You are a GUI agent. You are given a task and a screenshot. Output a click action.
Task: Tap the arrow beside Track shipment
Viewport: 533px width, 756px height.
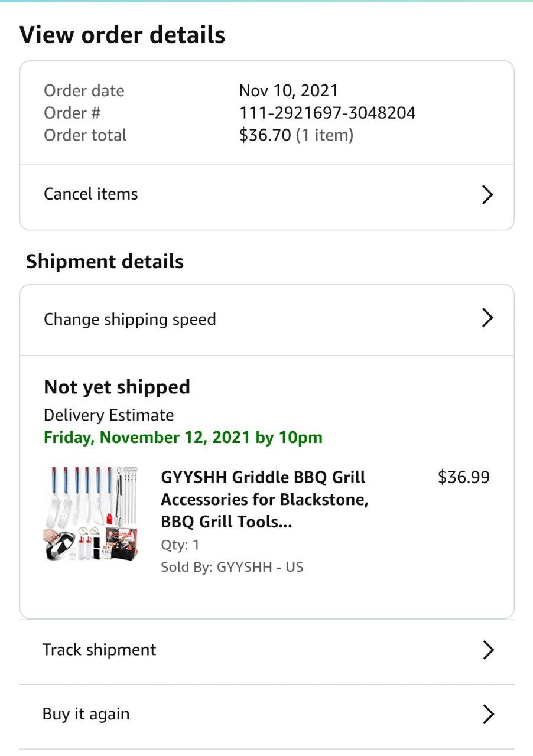pyautogui.click(x=488, y=650)
